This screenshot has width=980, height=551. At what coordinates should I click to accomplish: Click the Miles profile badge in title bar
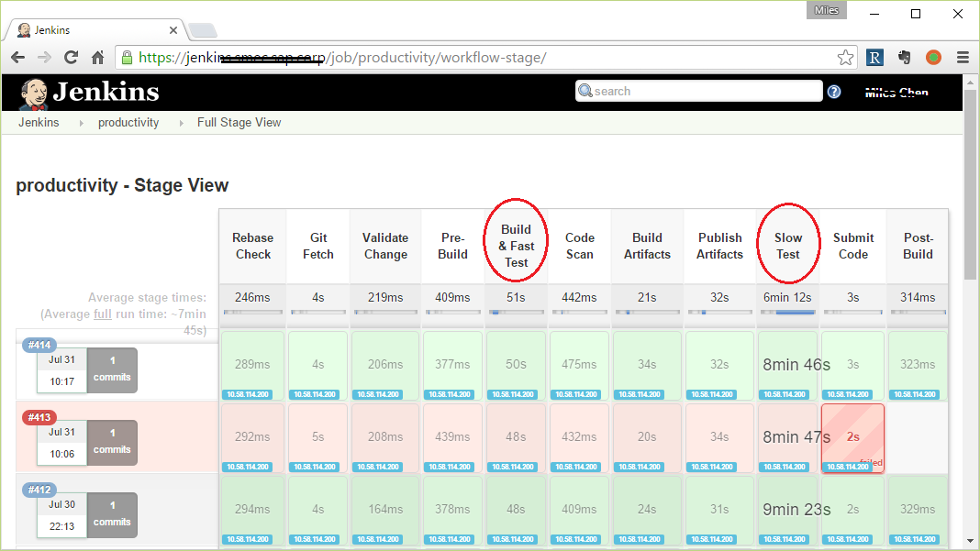826,10
